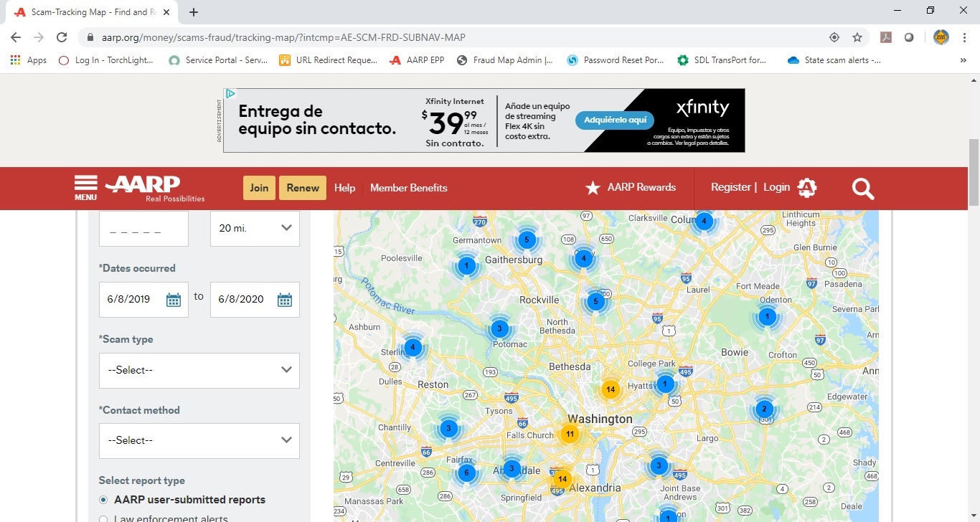This screenshot has height=522, width=980.
Task: Open calendar picker for start date 6/8/2019
Action: [174, 300]
